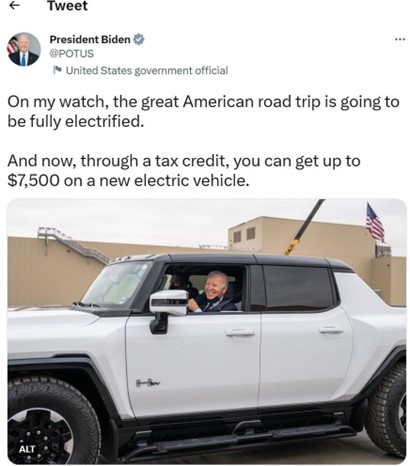Image resolution: width=410 pixels, height=466 pixels.
Task: Click the American flag in the photo
Action: 375,223
